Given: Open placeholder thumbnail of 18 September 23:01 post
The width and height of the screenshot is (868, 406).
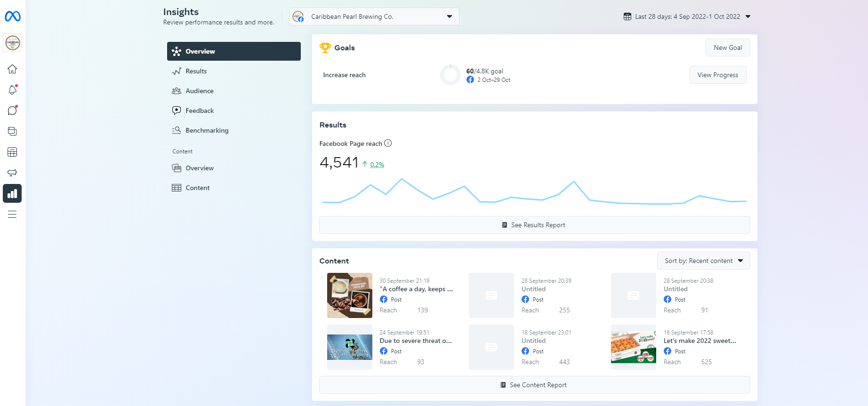Looking at the screenshot, I should (491, 347).
